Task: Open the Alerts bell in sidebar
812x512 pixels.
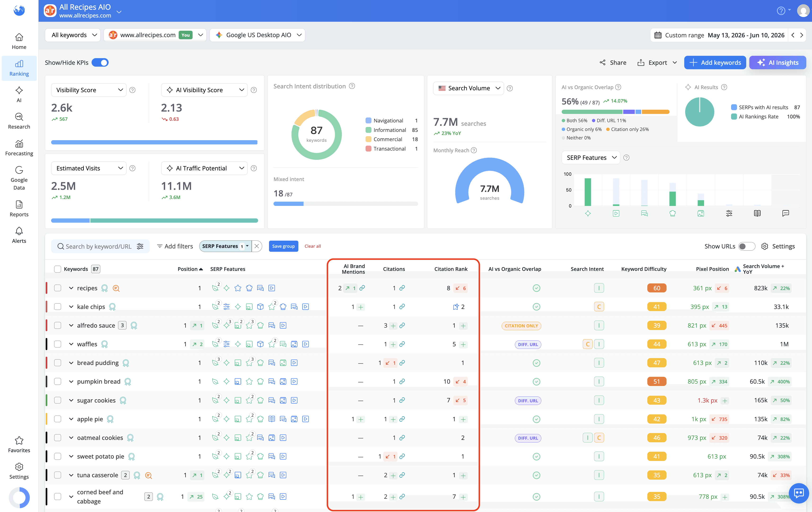Action: 19,235
